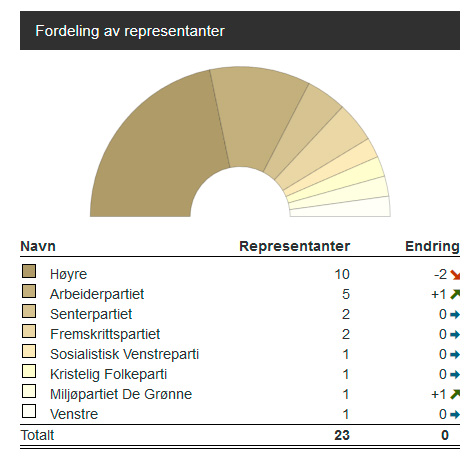Viewport: 473px width, 472px height.
Task: Click the red down arrow beside Høyre
Action: pos(455,275)
